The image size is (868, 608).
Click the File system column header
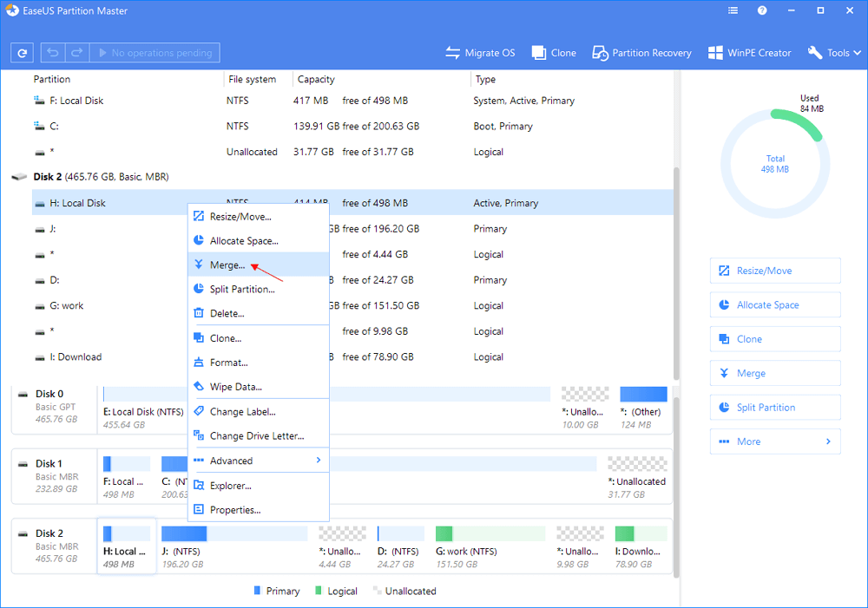252,79
